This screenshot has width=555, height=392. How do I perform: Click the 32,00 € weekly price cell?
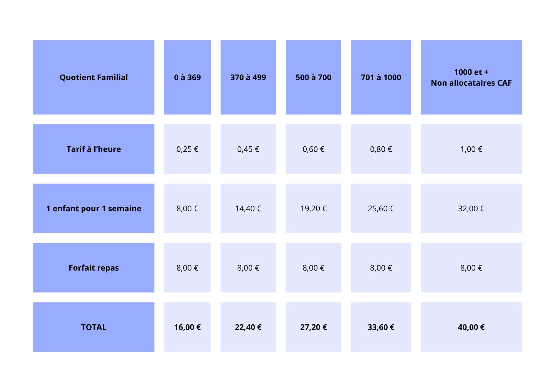pos(471,208)
